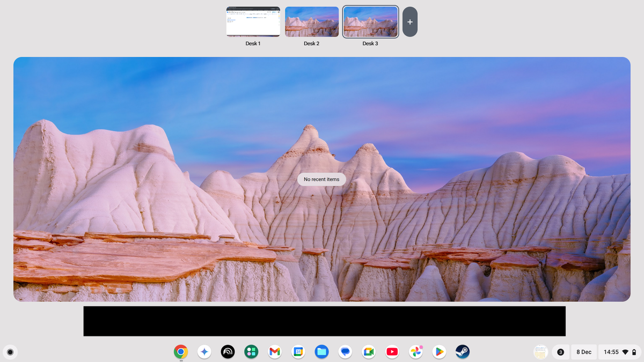
Task: Click the launcher circle button
Action: [x=10, y=352]
